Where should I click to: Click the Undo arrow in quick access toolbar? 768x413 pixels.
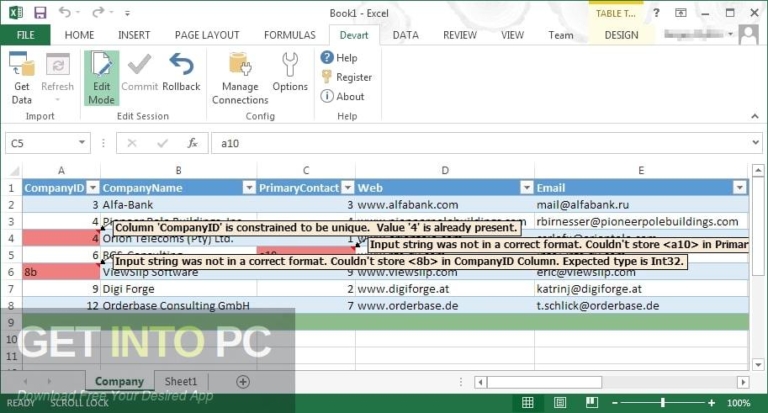click(64, 12)
